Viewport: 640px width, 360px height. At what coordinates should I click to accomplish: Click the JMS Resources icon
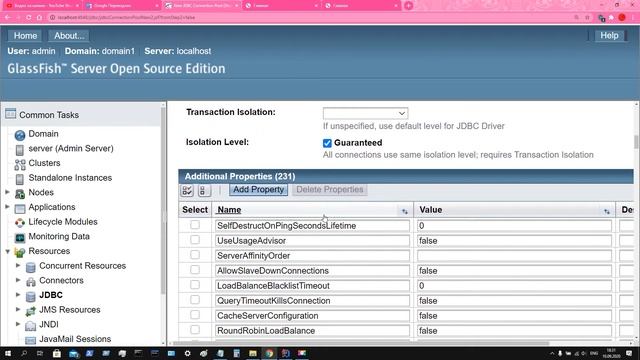[31, 311]
